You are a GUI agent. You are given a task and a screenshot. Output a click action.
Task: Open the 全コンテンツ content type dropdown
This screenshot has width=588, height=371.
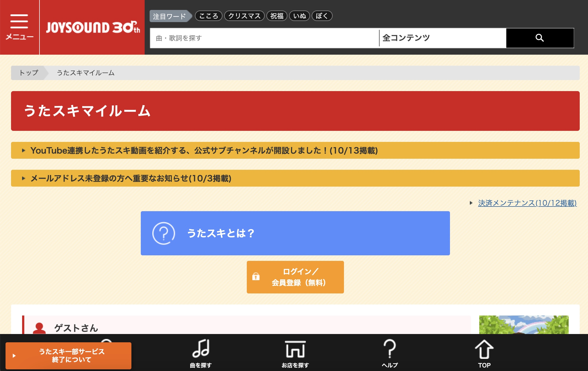click(442, 38)
